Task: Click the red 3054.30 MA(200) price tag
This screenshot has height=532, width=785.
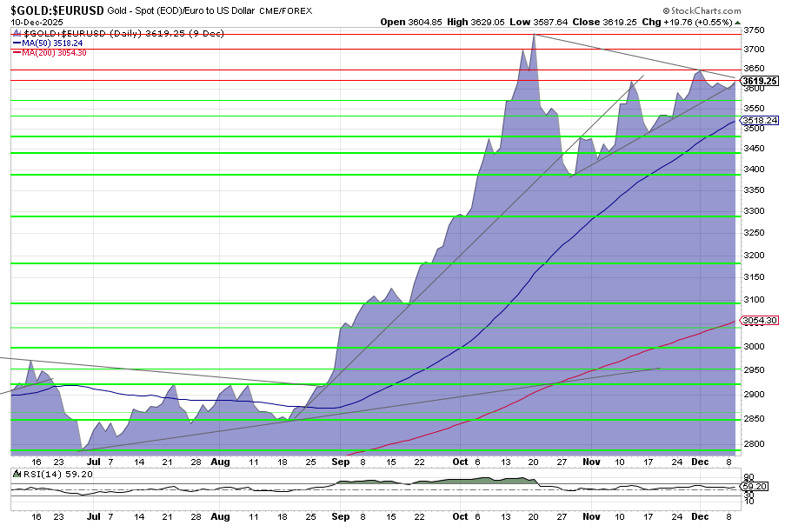Action: pyautogui.click(x=760, y=321)
